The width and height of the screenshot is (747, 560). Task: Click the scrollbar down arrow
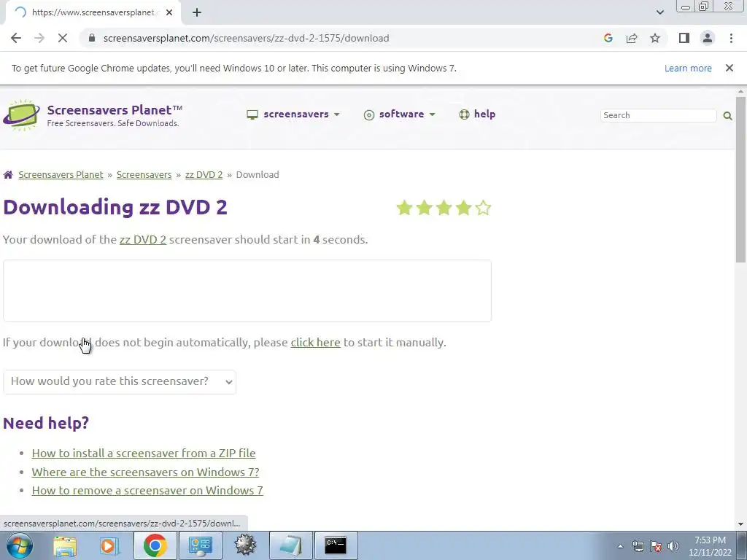740,524
